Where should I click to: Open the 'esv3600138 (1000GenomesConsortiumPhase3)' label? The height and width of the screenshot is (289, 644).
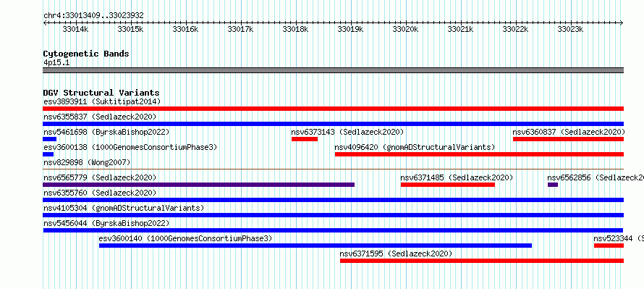point(130,147)
